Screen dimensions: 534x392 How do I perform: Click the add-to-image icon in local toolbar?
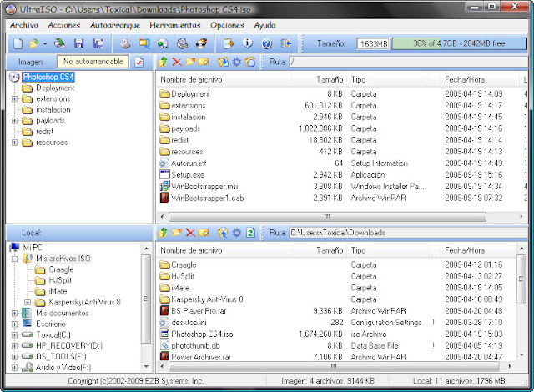(x=223, y=233)
